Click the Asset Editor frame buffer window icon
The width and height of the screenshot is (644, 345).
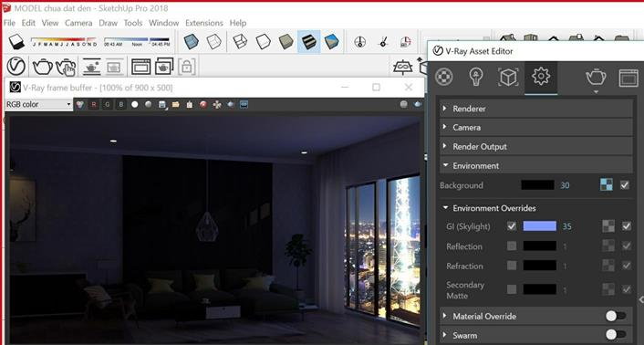pyautogui.click(x=628, y=78)
